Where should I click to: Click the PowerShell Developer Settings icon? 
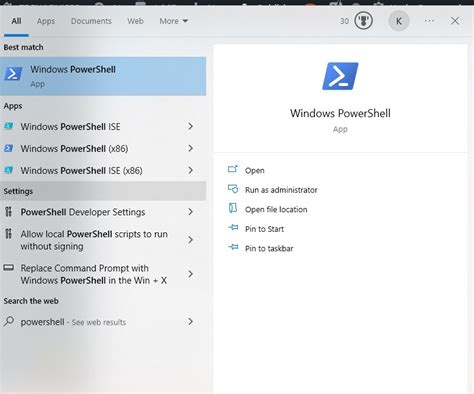point(9,212)
